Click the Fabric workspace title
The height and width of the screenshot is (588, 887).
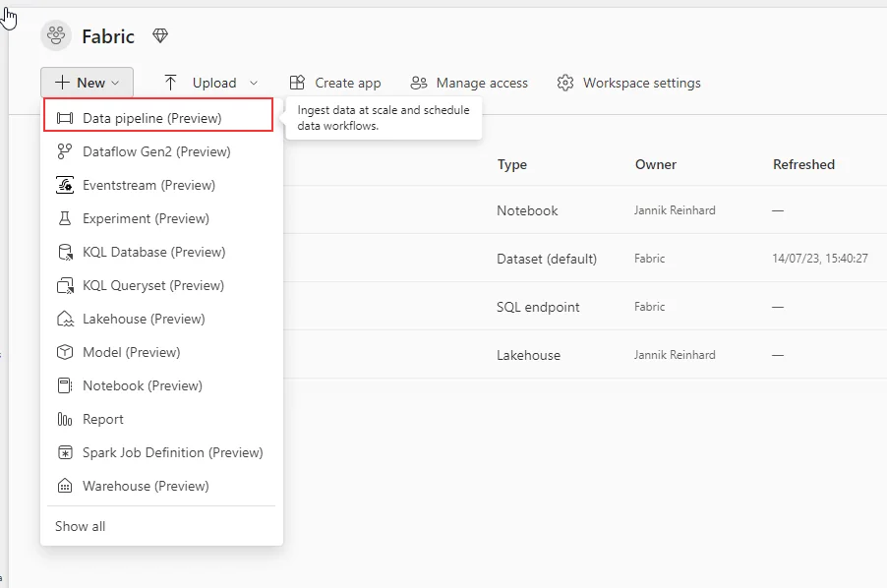tap(108, 36)
